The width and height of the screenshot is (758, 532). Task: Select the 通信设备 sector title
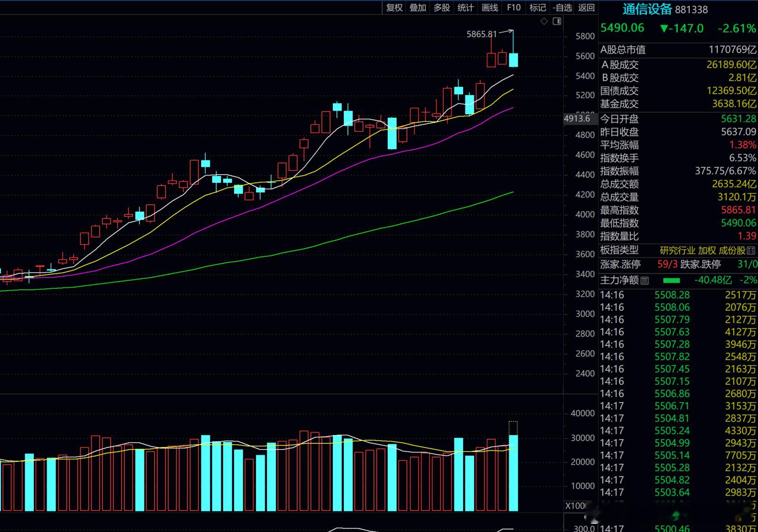(647, 9)
